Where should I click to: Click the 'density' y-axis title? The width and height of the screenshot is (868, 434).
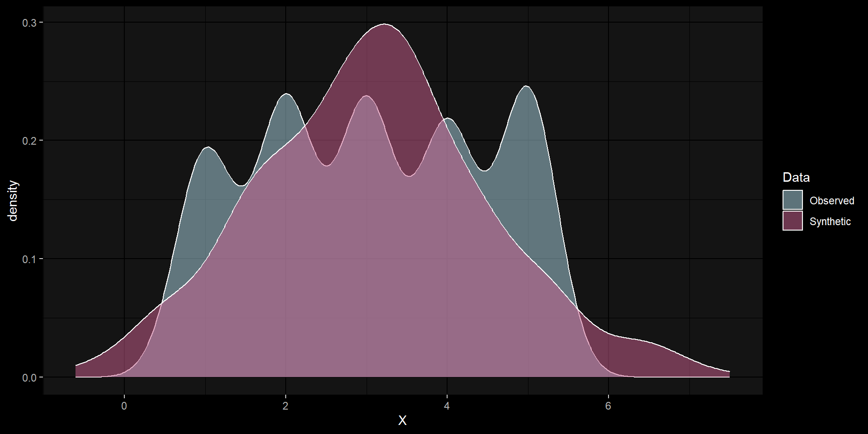point(13,201)
